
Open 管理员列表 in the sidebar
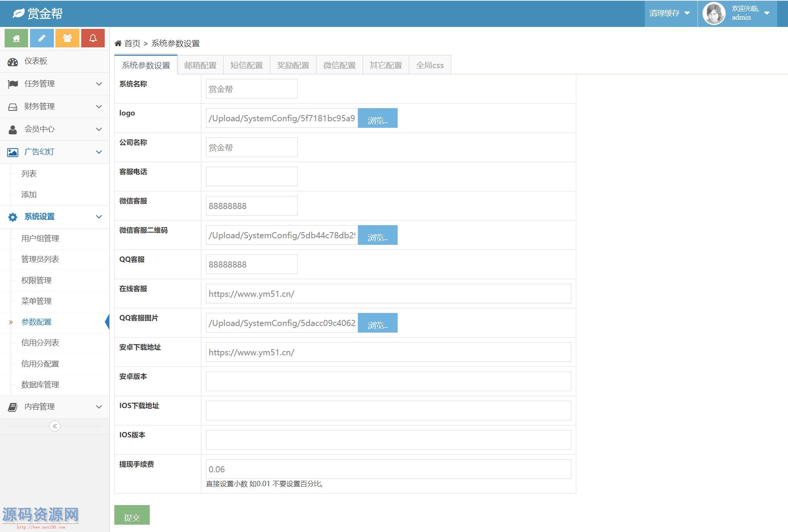click(40, 259)
